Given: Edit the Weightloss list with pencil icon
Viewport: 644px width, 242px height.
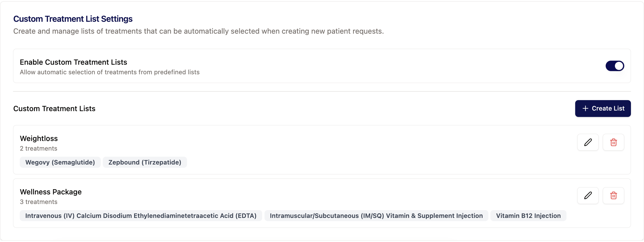Looking at the screenshot, I should point(588,142).
